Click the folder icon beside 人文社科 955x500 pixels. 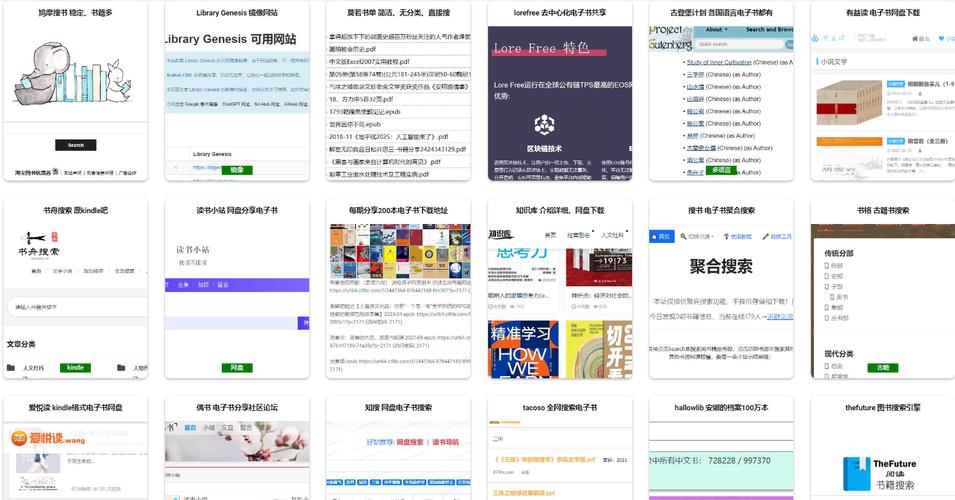tap(11, 368)
